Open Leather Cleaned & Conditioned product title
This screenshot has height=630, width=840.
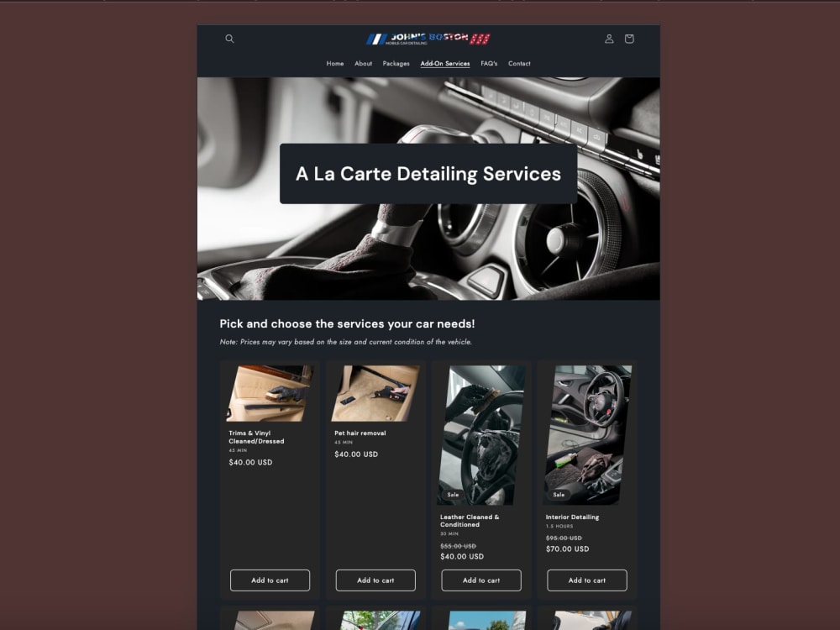470,521
